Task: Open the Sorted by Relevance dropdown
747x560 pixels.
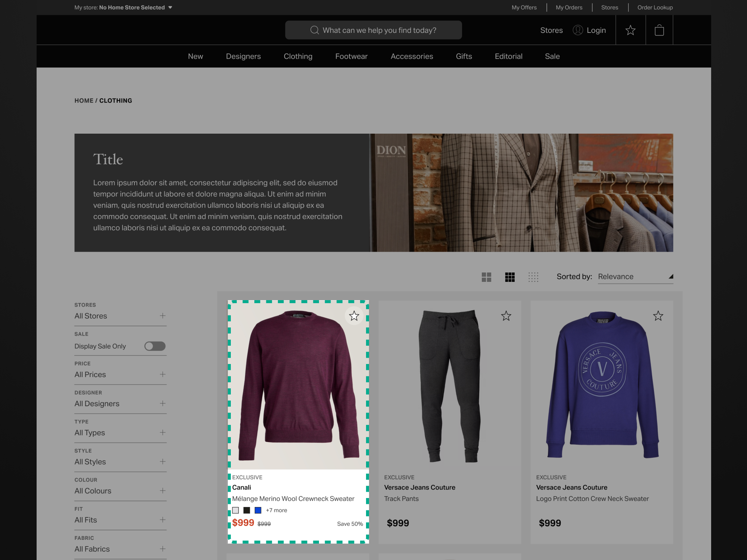Action: pyautogui.click(x=635, y=277)
